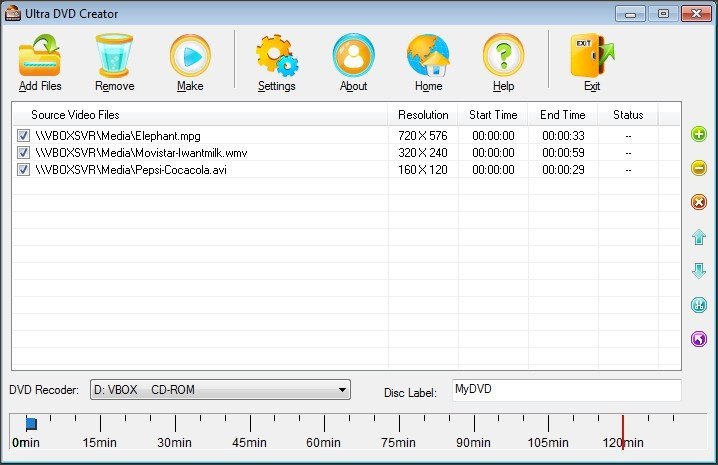Click the 60min label on capacity ruler
Image resolution: width=718 pixels, height=465 pixels.
click(323, 443)
